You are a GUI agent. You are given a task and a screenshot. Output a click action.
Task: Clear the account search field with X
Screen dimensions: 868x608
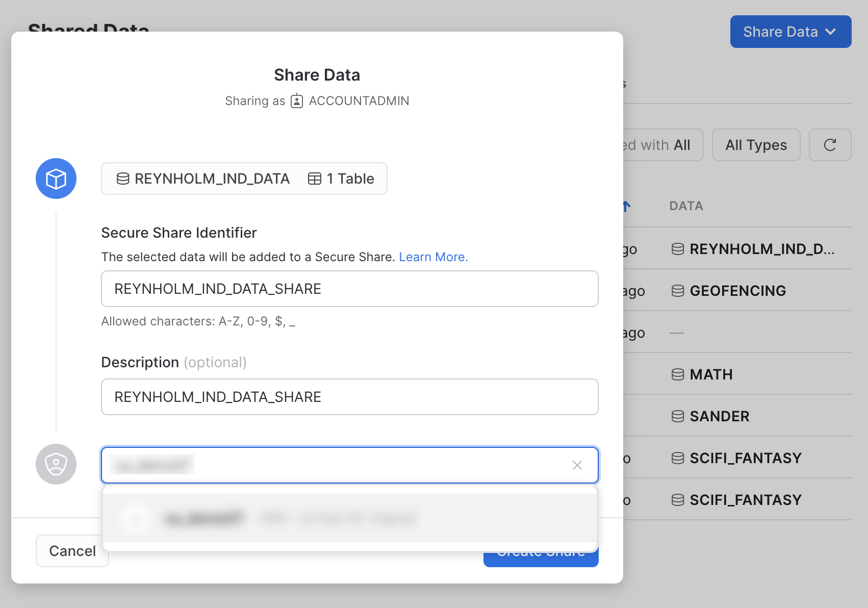pos(577,465)
